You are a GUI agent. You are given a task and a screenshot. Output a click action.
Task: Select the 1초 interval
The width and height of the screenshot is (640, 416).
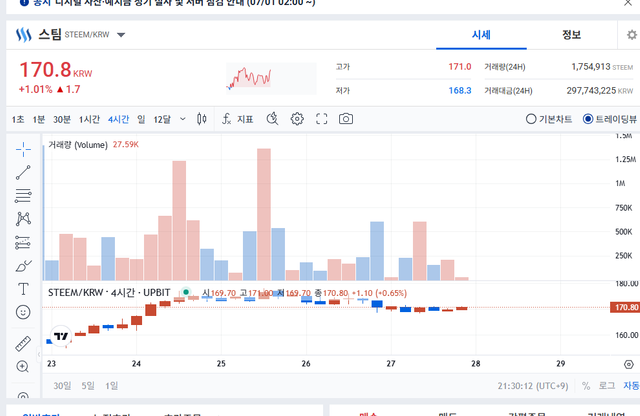point(18,119)
